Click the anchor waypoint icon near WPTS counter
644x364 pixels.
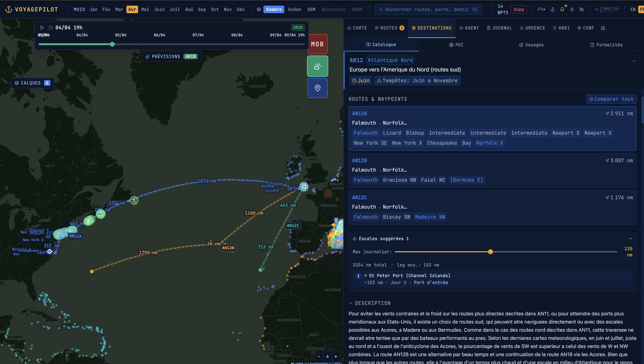553,10
